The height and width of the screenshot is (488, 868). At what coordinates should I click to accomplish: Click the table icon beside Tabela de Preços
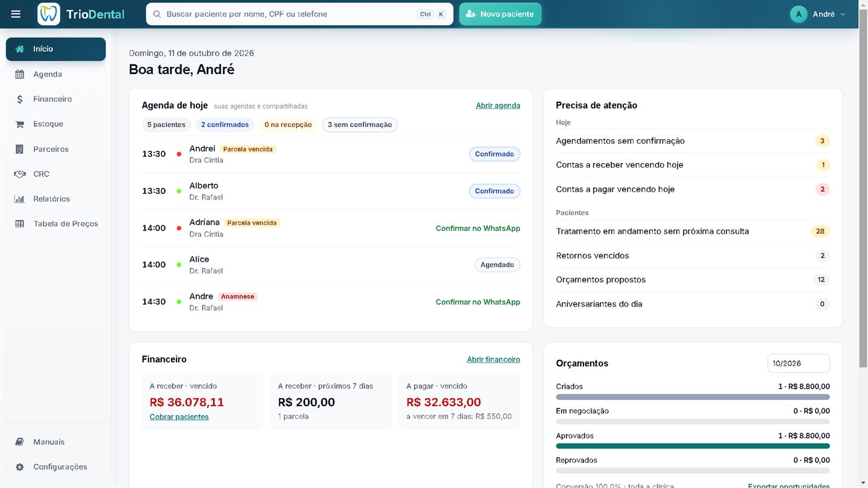(x=20, y=224)
